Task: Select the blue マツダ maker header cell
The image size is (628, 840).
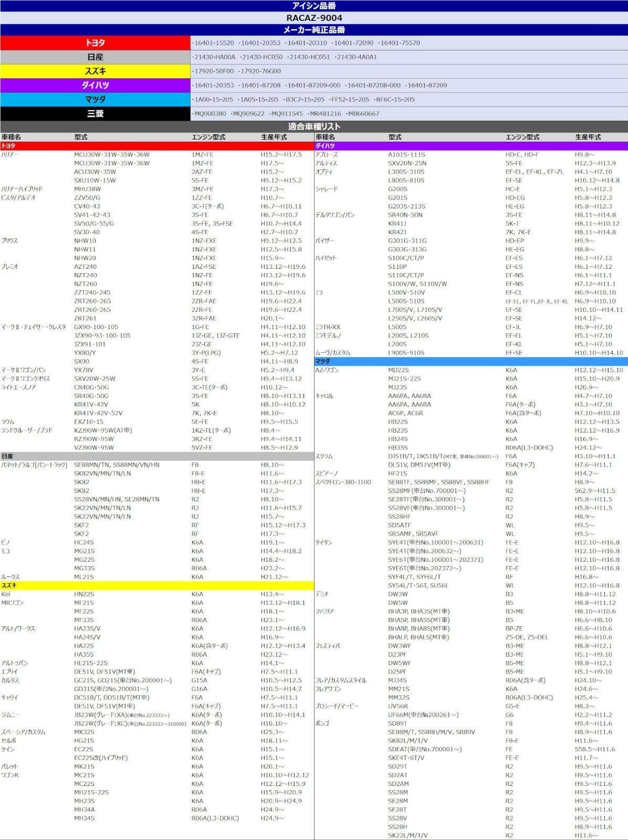Action: coord(95,99)
